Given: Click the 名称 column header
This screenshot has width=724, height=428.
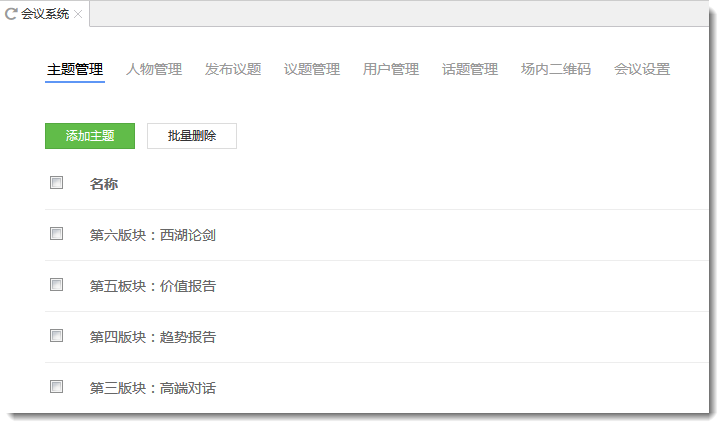Looking at the screenshot, I should point(104,184).
